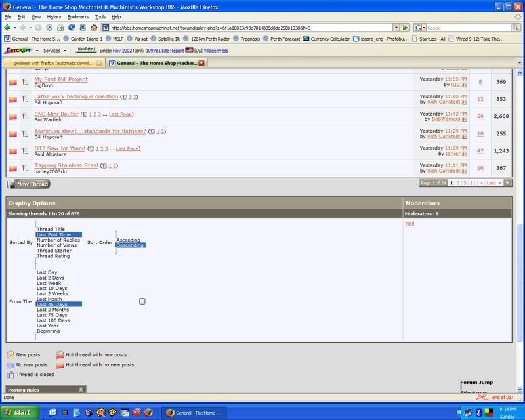The width and height of the screenshot is (525, 420).
Task: Select 'Beginning' in From The list
Action: pos(48,331)
